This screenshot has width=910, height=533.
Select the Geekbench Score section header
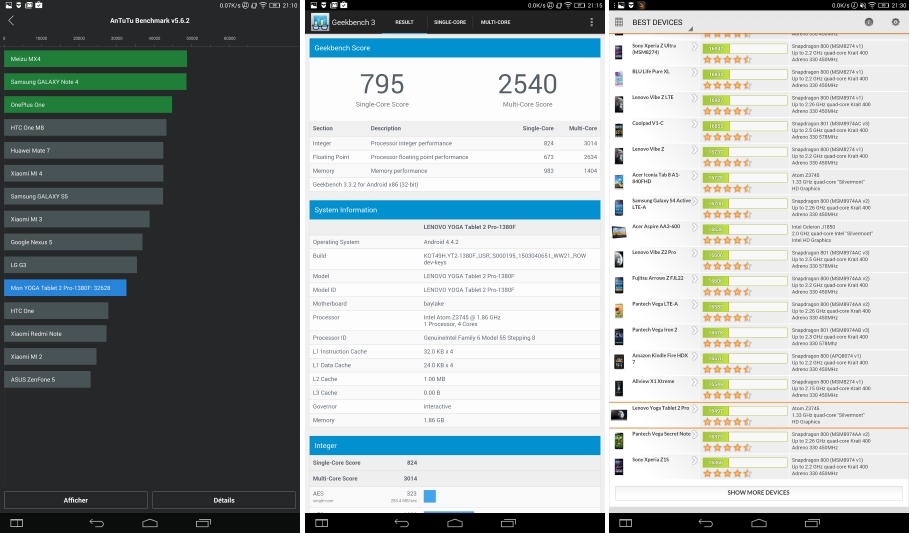[x=455, y=48]
